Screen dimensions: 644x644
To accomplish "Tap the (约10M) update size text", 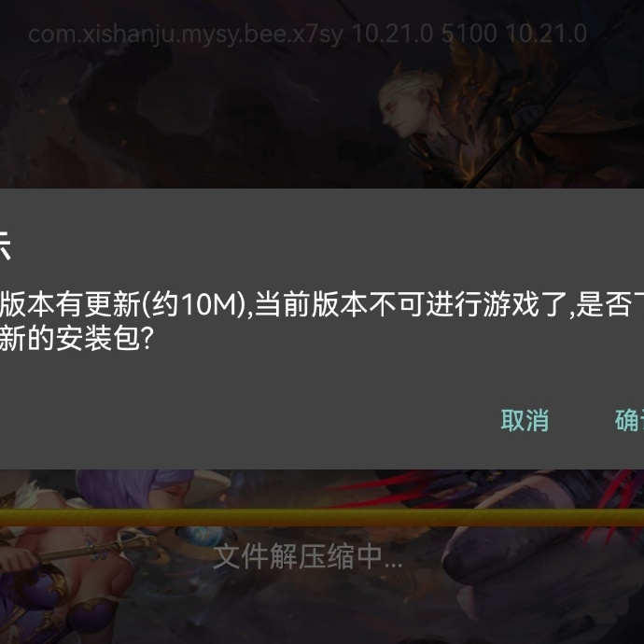I will [194, 305].
